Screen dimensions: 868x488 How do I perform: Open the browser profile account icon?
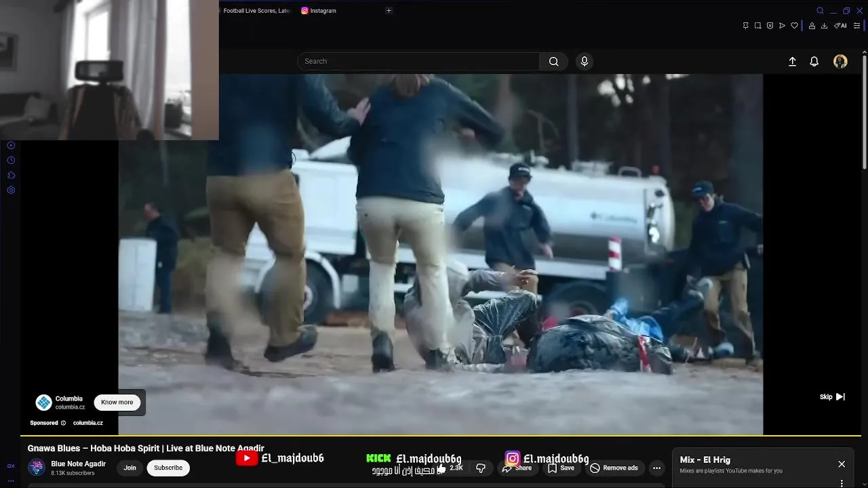click(x=812, y=26)
